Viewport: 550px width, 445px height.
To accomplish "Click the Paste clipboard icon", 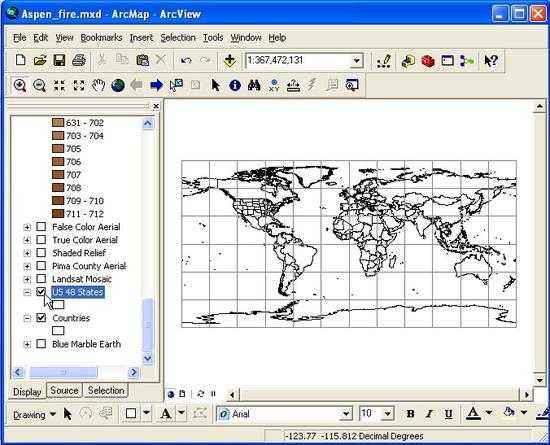I will [142, 60].
